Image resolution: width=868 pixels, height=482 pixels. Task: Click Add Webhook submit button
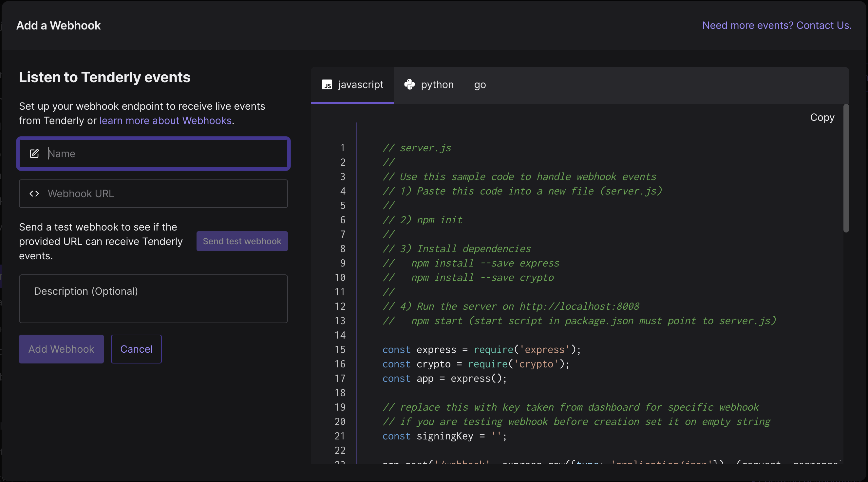click(x=61, y=349)
